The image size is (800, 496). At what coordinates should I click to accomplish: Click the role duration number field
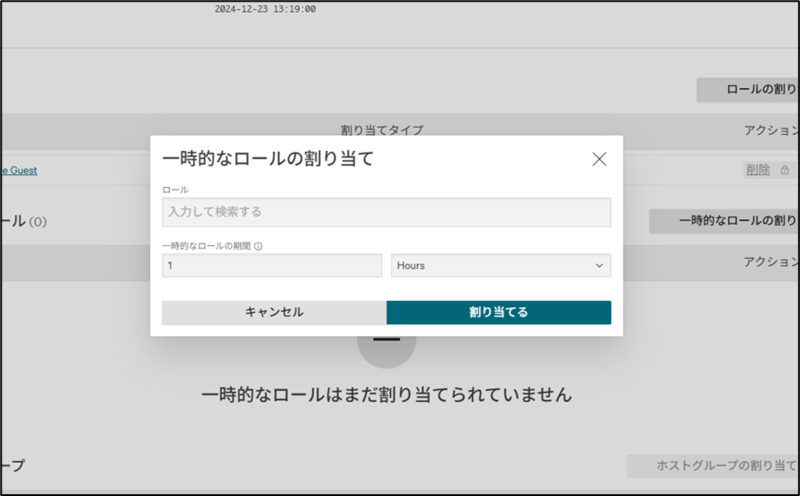(x=272, y=265)
